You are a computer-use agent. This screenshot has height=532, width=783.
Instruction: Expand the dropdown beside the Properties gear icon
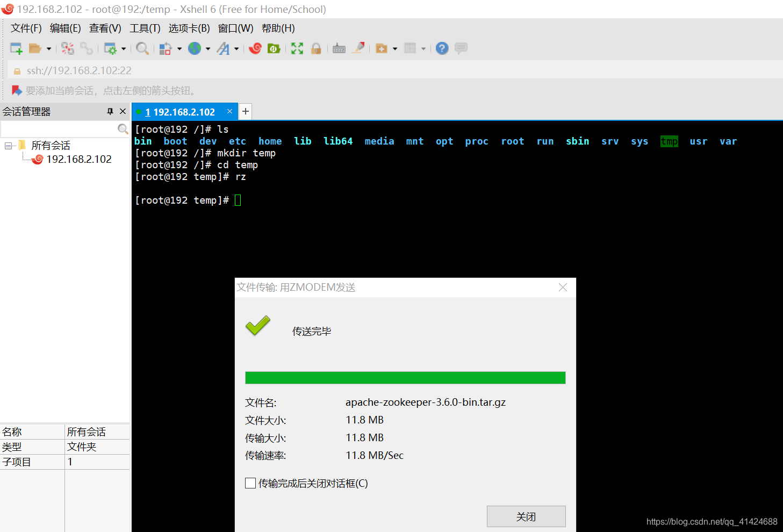pyautogui.click(x=124, y=48)
